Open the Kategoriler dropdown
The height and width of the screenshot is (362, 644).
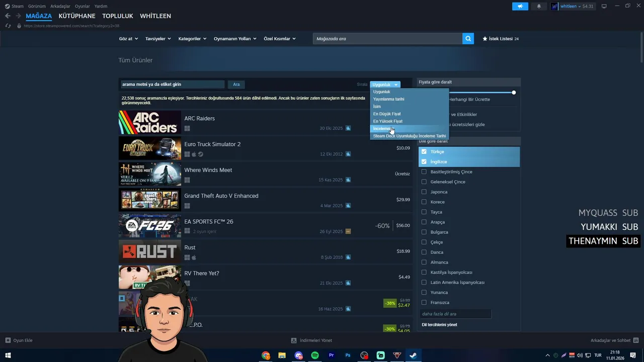click(192, 39)
